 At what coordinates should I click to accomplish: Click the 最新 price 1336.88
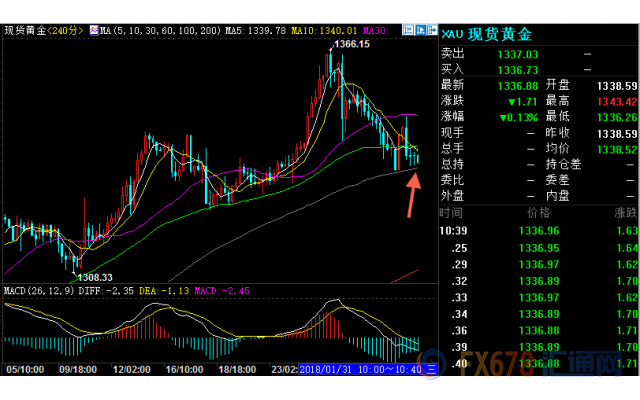[518, 86]
